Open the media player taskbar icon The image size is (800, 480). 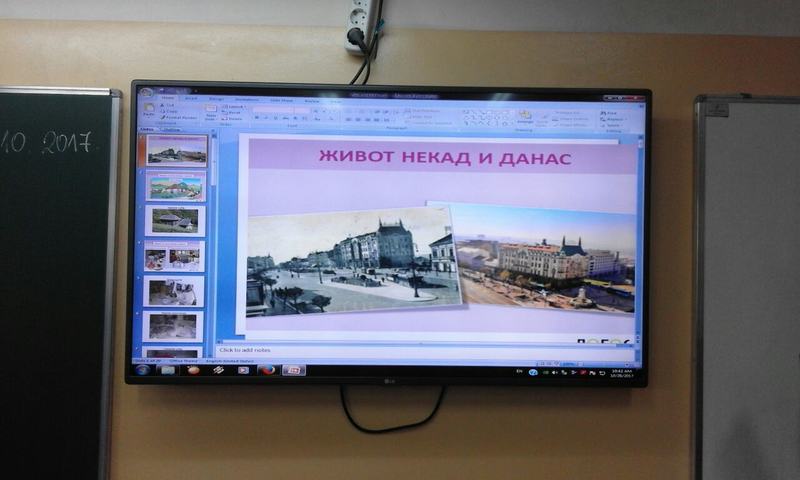pos(243,370)
